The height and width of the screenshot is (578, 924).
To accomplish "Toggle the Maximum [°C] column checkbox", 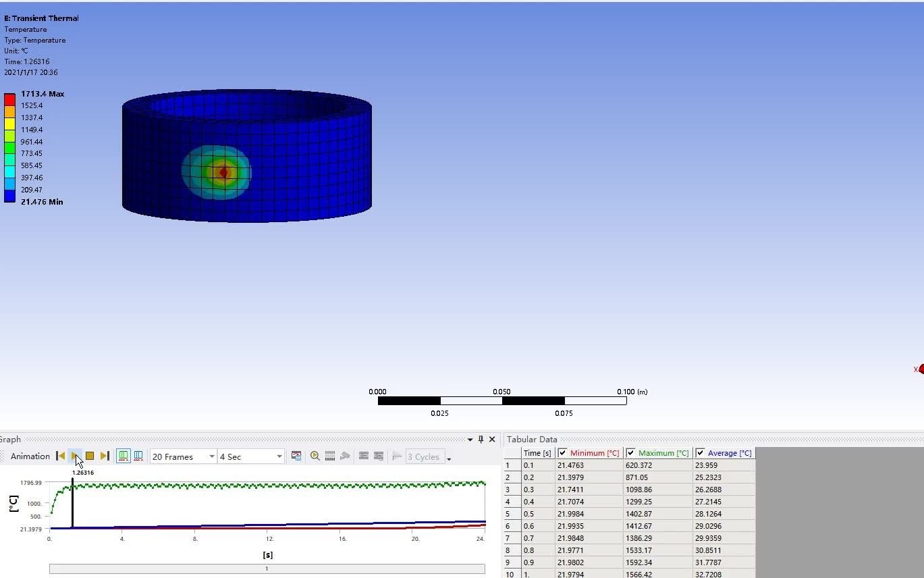I will coord(630,453).
